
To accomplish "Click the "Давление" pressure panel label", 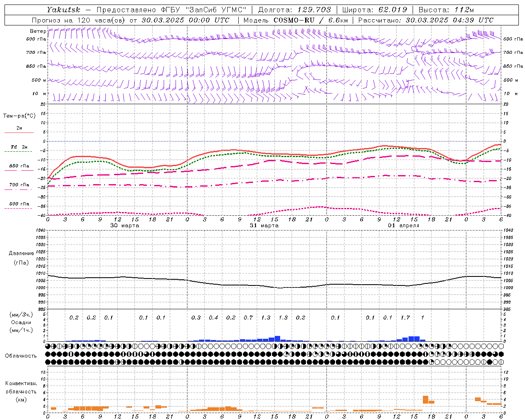I will [21, 253].
